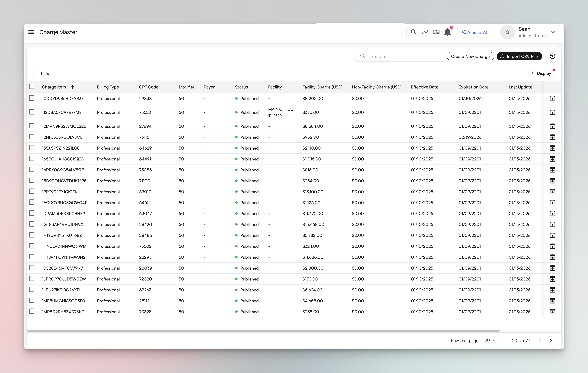Click the Create New Charge button
The width and height of the screenshot is (588, 373).
point(470,56)
